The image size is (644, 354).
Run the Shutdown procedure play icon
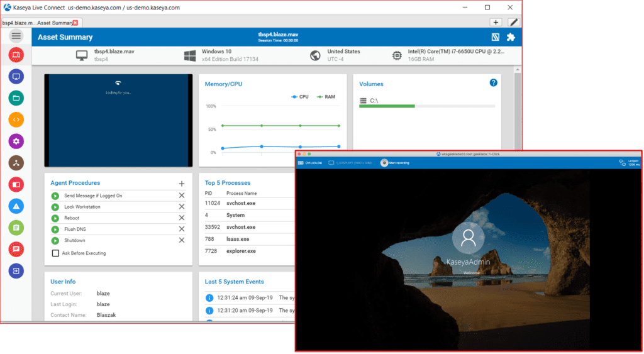(55, 240)
